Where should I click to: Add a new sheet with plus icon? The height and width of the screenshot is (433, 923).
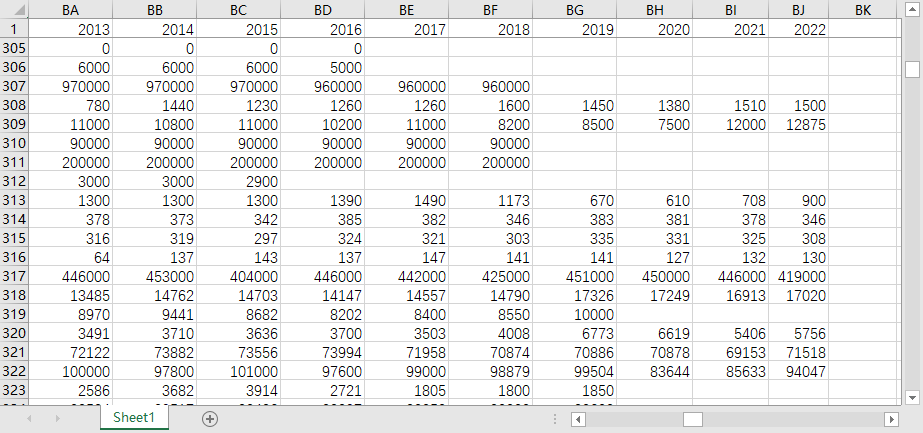pos(210,418)
